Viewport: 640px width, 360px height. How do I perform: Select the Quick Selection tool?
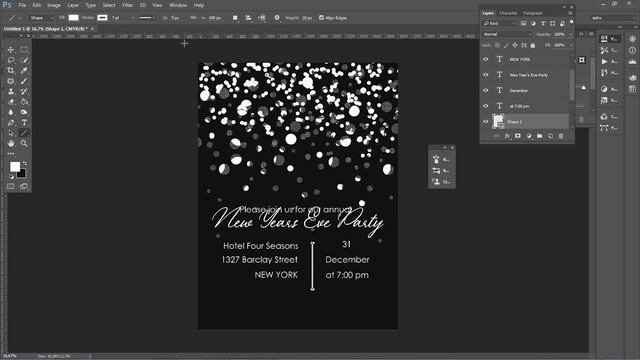(x=24, y=60)
